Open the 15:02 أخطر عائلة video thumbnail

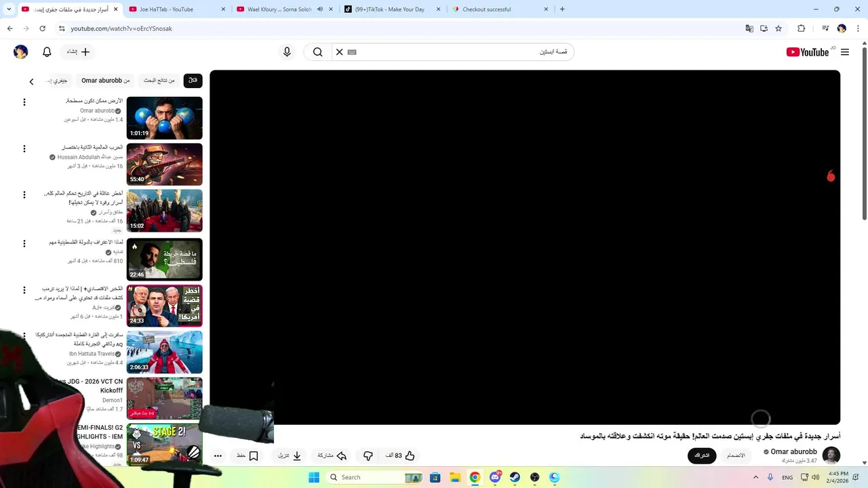coord(164,210)
